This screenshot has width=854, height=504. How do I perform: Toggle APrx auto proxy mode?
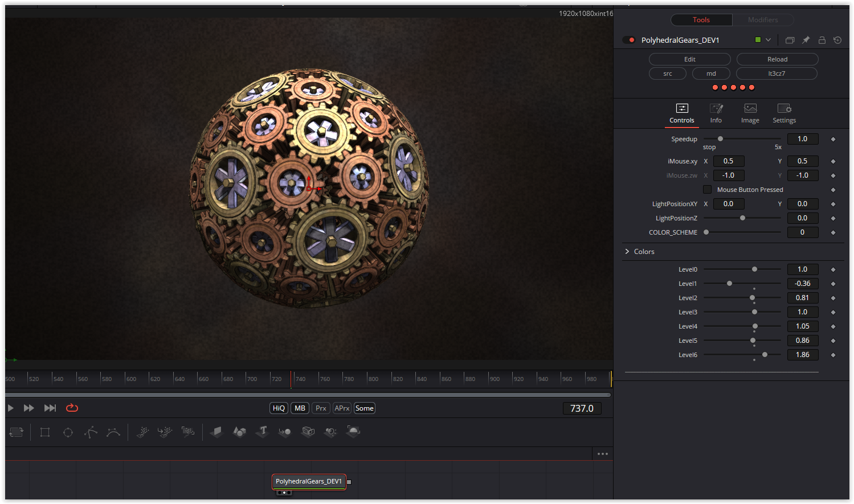click(x=342, y=408)
